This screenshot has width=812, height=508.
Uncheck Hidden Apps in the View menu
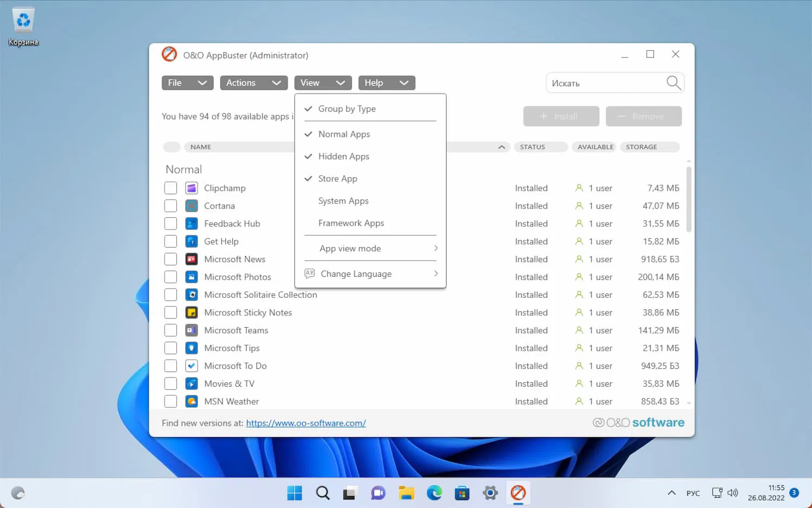point(343,157)
